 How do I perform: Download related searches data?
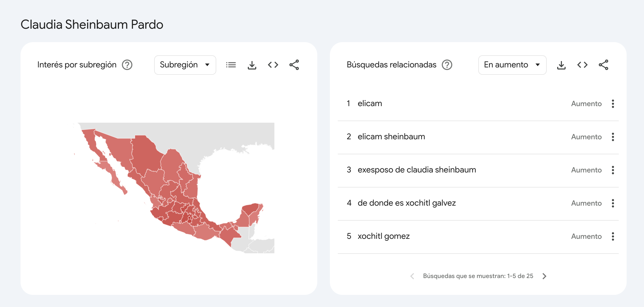[561, 65]
